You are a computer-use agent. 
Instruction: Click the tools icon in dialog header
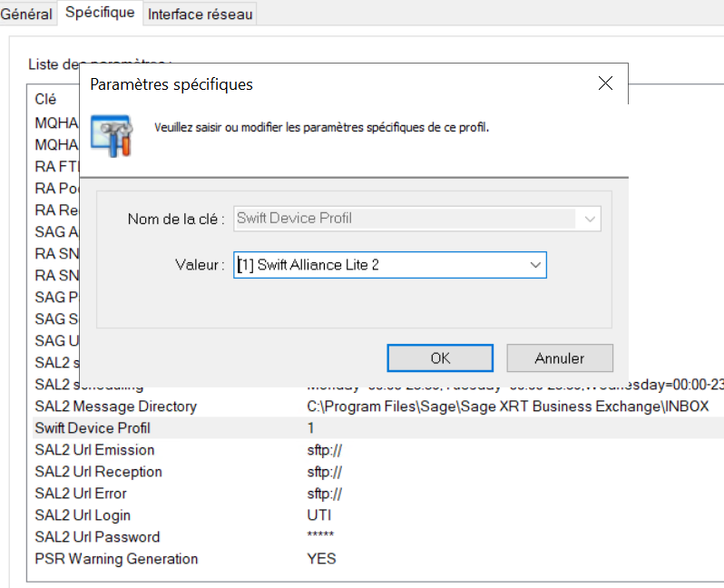pos(112,135)
